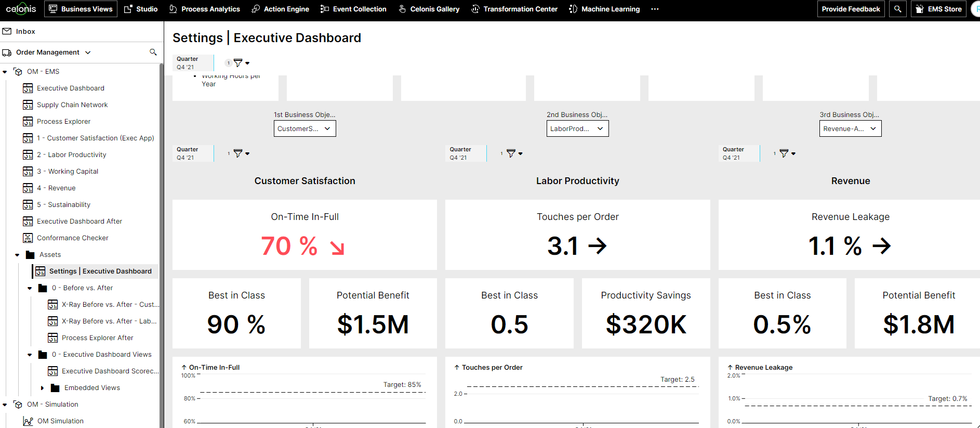Click the Touches per Order 3.1 KPI

click(577, 235)
